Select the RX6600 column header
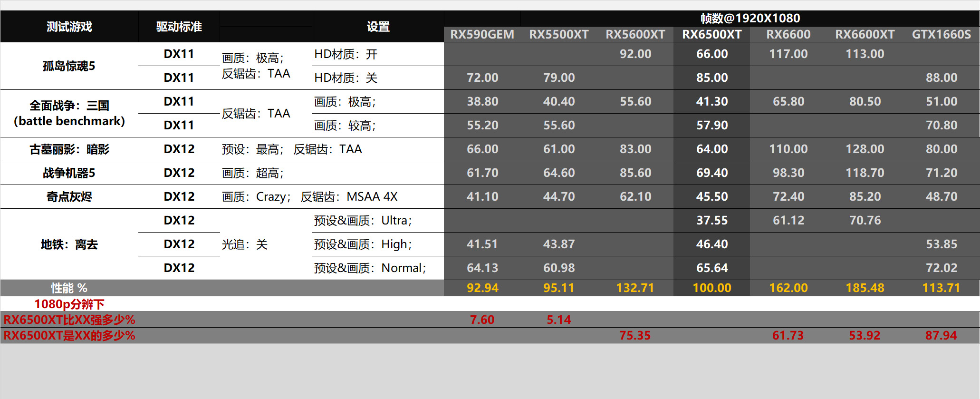The width and height of the screenshot is (980, 399). [x=788, y=34]
